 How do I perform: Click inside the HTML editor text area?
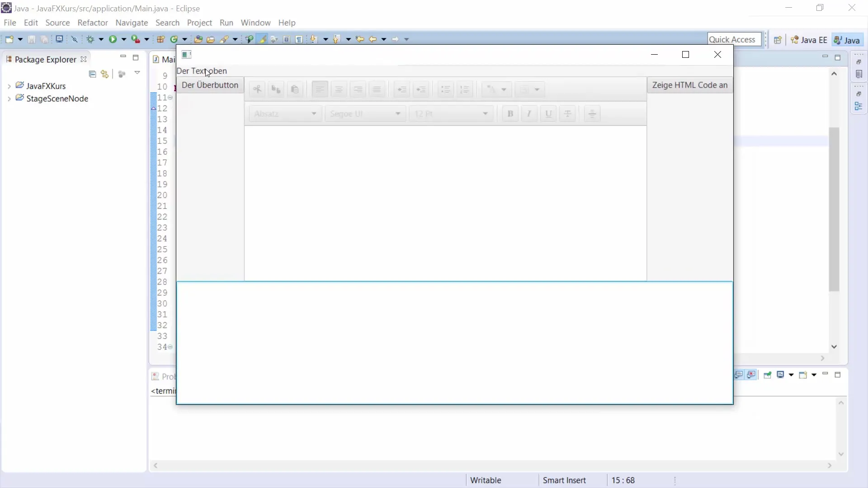pos(445,203)
